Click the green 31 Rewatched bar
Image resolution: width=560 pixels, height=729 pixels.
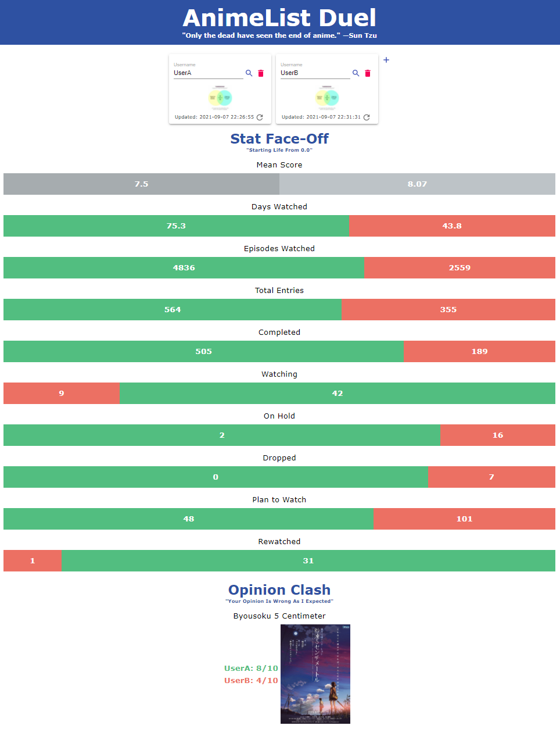(308, 561)
